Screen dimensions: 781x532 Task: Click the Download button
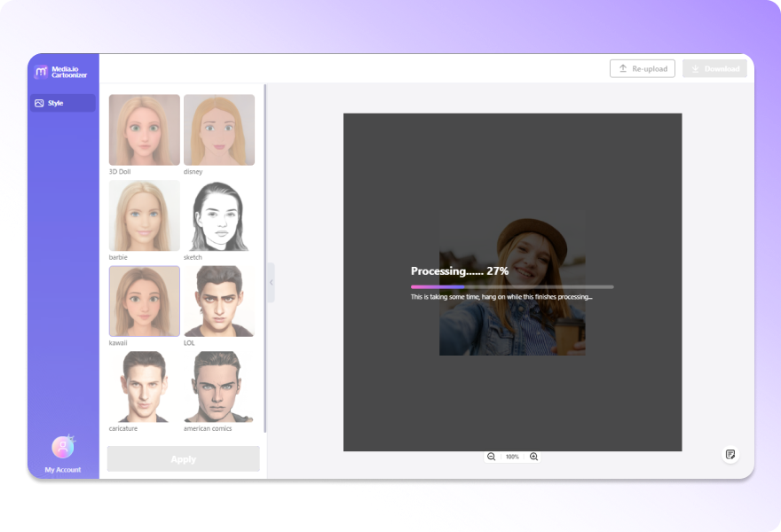[714, 68]
